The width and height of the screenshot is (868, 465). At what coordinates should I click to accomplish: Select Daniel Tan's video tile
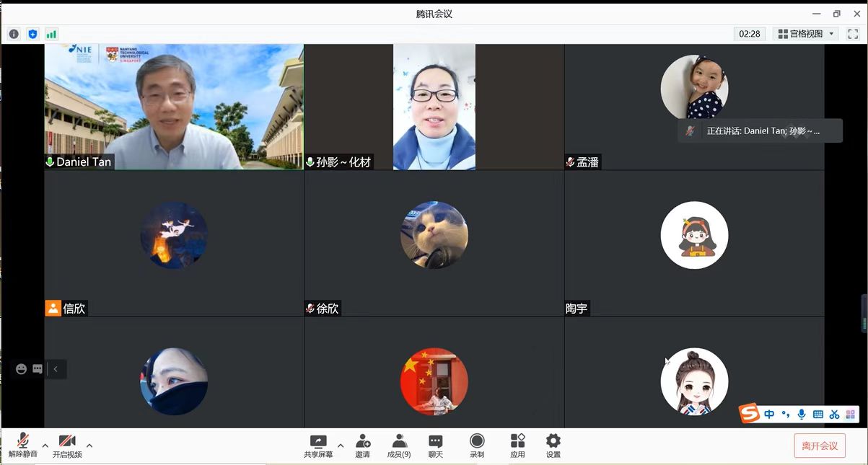pyautogui.click(x=174, y=107)
